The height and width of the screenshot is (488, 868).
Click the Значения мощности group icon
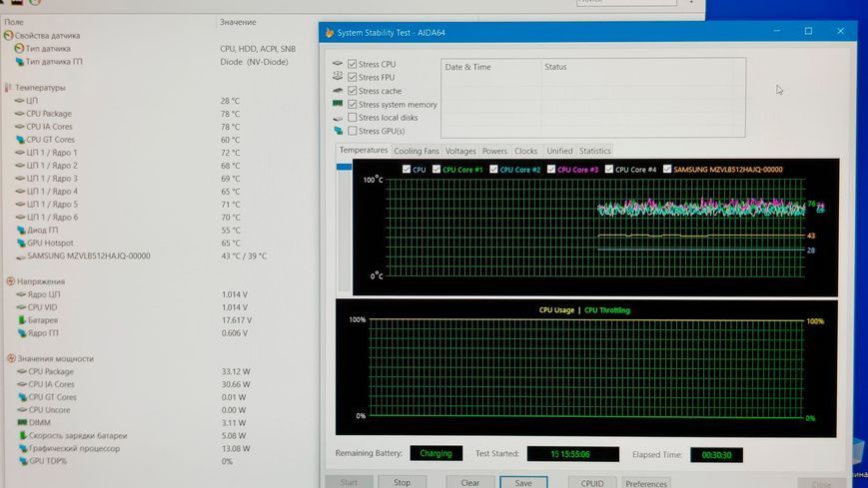(x=11, y=358)
